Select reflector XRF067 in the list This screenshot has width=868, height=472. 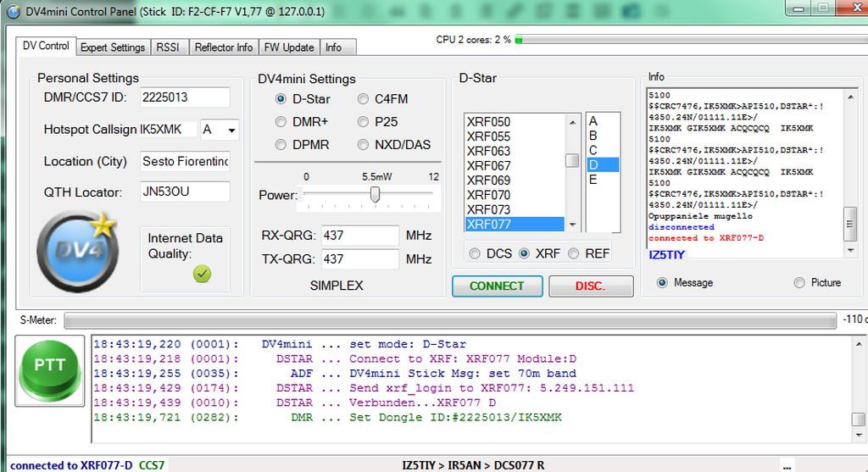coord(515,165)
